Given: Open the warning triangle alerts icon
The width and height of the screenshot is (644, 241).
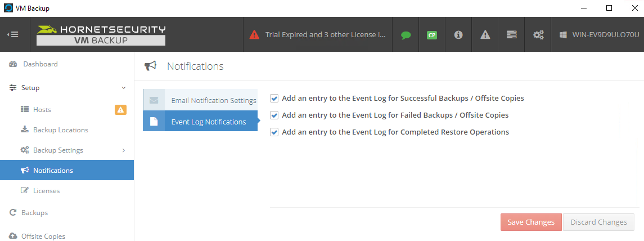Looking at the screenshot, I should [x=485, y=35].
